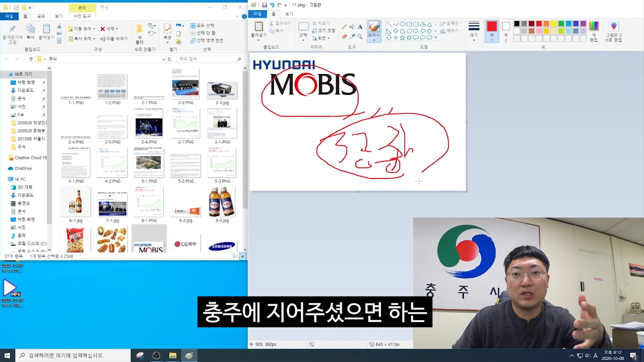Image resolution: width=644 pixels, height=362 pixels.
Task: Select the Fill with color bucket tool
Action: click(352, 27)
